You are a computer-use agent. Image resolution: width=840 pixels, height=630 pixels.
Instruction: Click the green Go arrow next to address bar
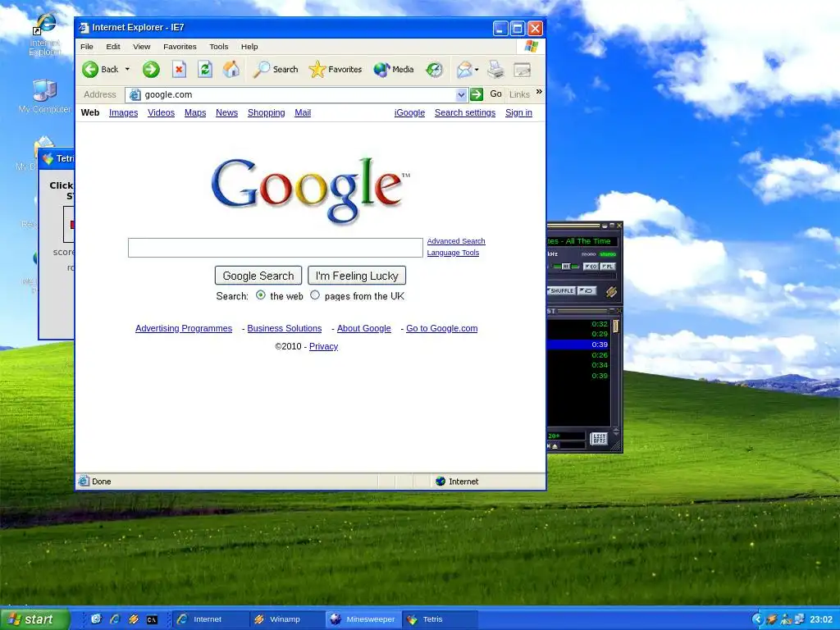pyautogui.click(x=477, y=94)
